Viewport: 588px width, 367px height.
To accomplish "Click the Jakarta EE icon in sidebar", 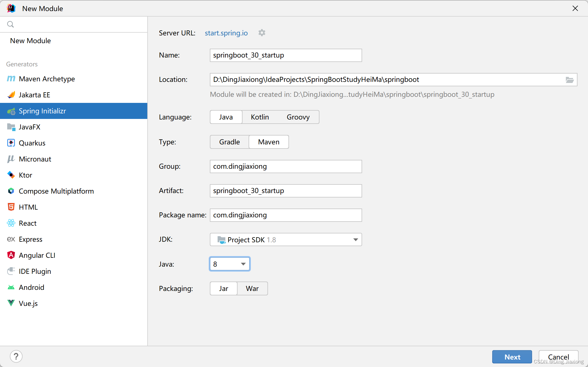I will coord(11,95).
